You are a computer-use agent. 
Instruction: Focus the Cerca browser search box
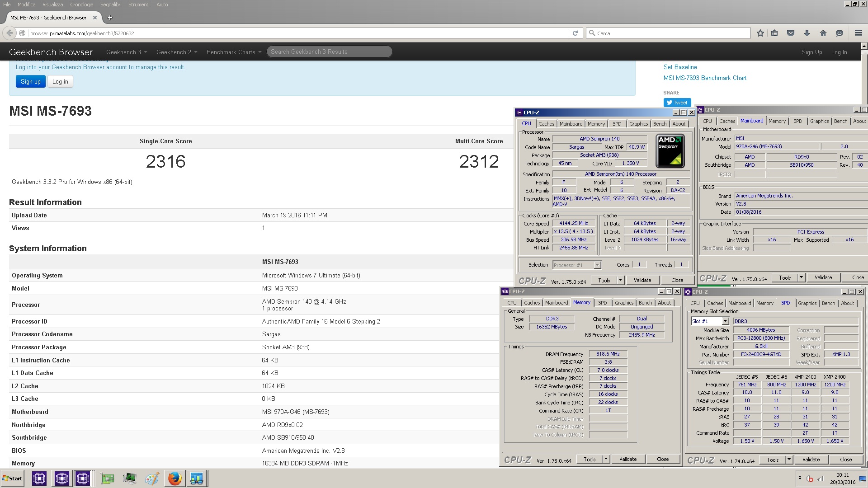pyautogui.click(x=668, y=33)
